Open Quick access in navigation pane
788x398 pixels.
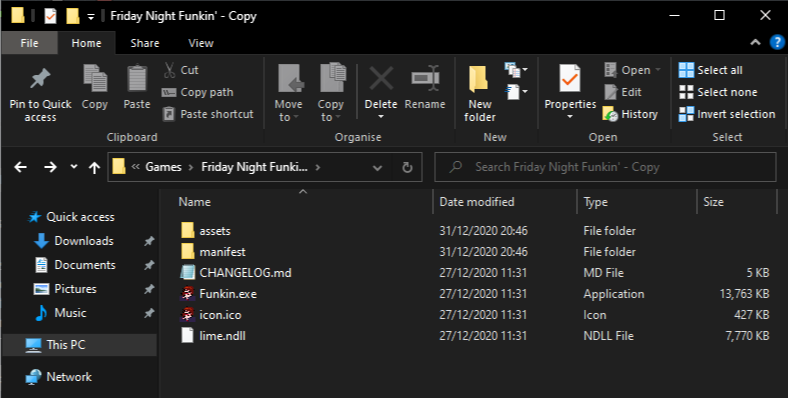[x=80, y=217]
